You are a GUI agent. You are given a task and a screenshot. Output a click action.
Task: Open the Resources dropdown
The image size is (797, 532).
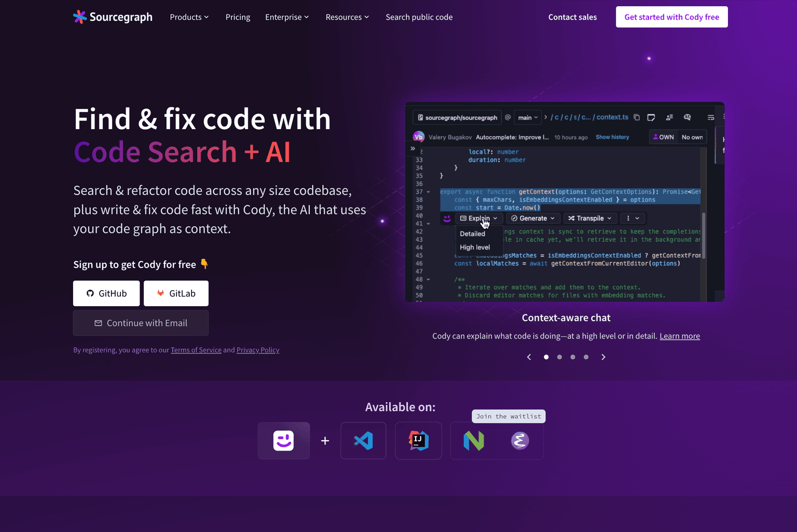coord(347,17)
